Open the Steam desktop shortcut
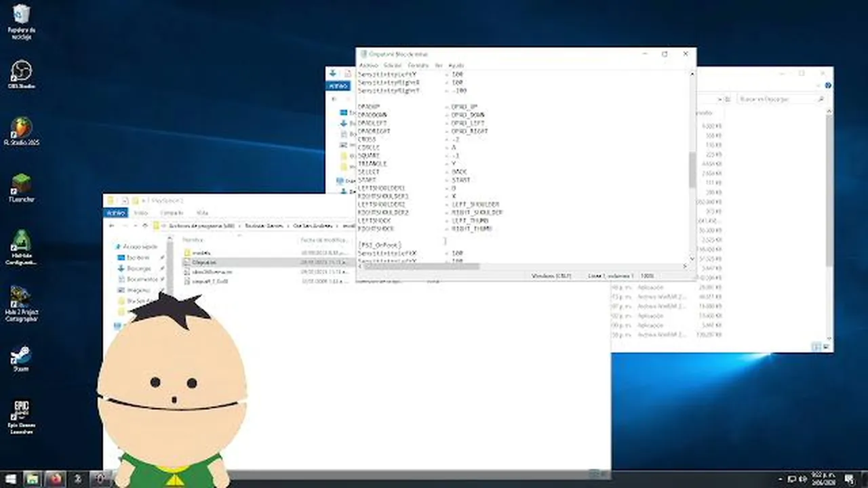This screenshot has height=488, width=868. [x=22, y=358]
